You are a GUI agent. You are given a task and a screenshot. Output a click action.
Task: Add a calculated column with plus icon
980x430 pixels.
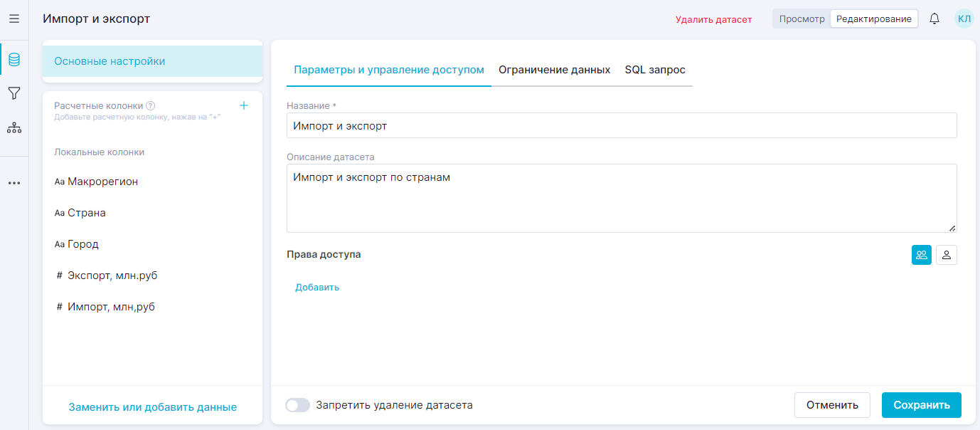[244, 105]
